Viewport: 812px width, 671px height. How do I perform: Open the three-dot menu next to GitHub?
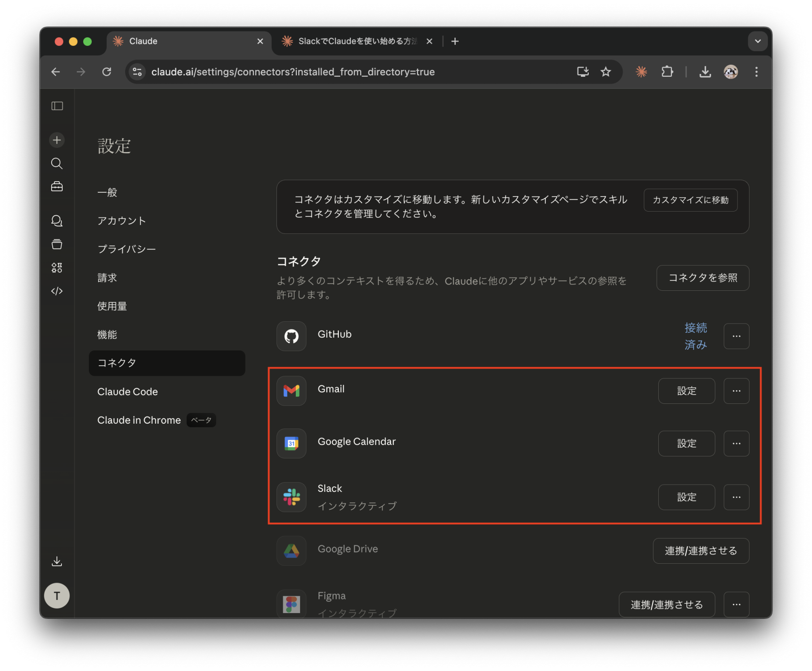pos(736,336)
